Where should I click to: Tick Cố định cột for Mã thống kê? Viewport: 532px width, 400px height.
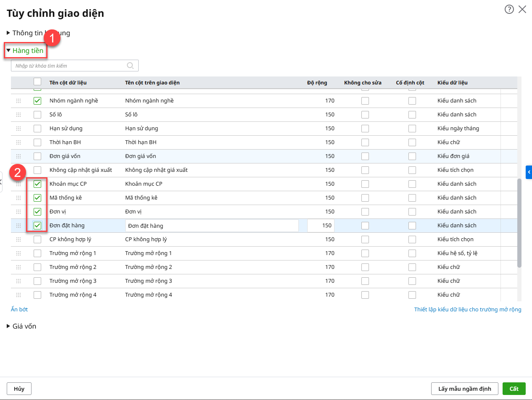[x=412, y=198]
